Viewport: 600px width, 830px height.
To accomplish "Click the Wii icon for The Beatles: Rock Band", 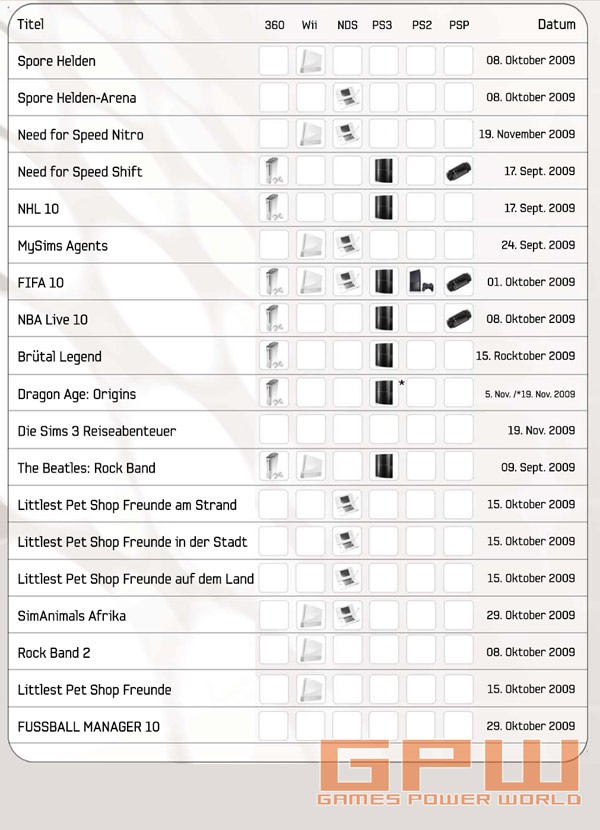I will [x=311, y=467].
